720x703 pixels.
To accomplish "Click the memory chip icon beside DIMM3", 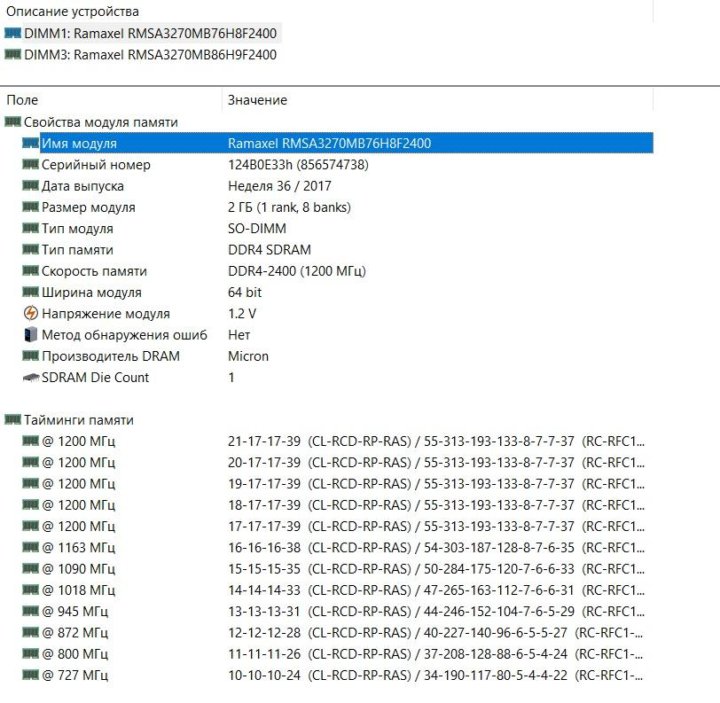I will coord(13,54).
